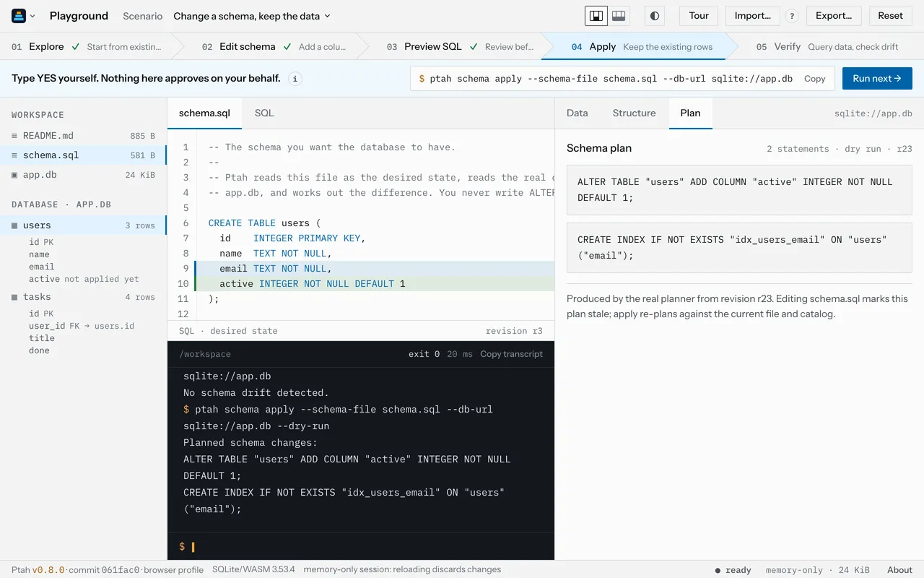Click "SQLite/WASM 3.53.4" status entry
924x578 pixels.
click(253, 569)
